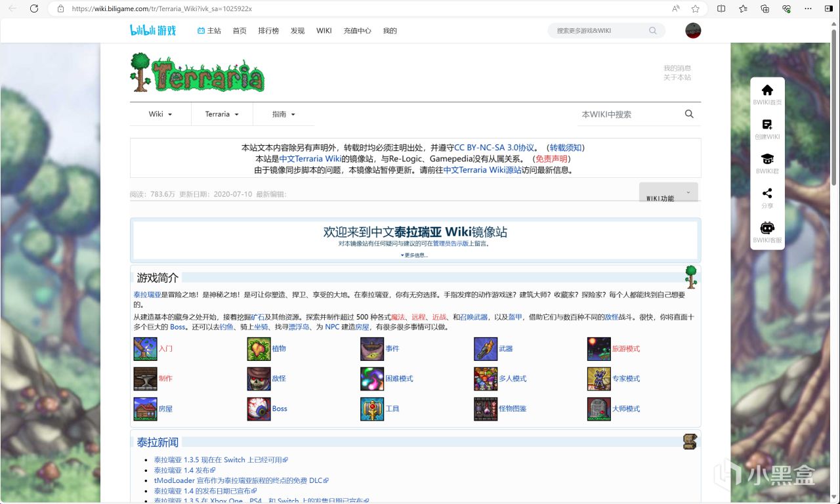This screenshot has width=840, height=504.
Task: Click the bilibili 游戏 logo
Action: 153,30
